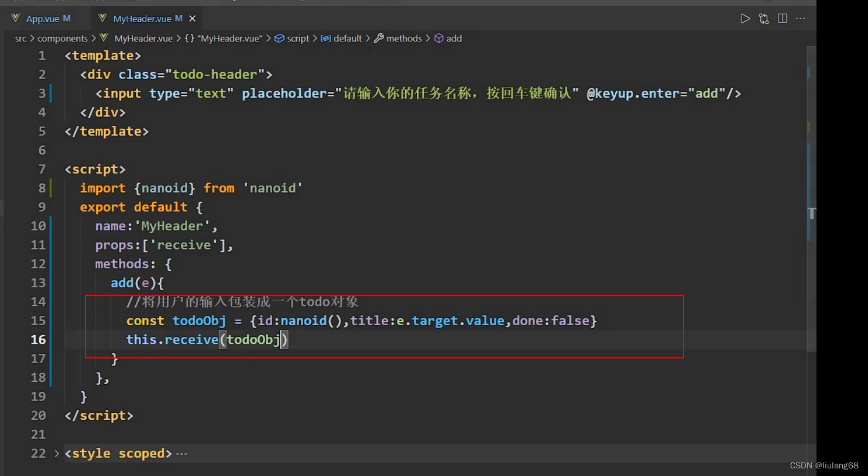Click e.target.value on line 15
This screenshot has width=868, height=476.
coord(451,321)
